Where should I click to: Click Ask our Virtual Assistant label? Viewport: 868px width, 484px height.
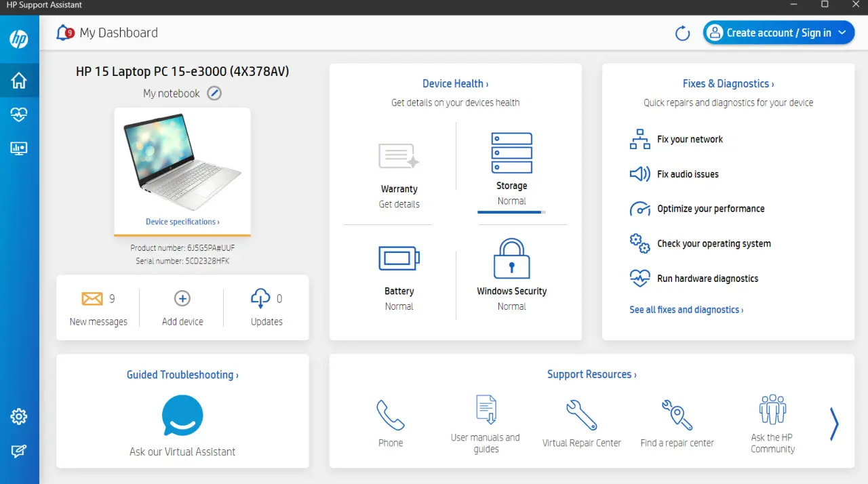click(182, 451)
